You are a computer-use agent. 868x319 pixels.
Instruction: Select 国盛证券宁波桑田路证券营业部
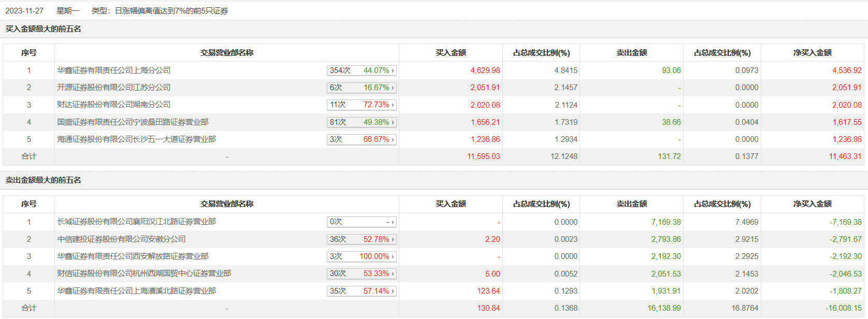(133, 122)
